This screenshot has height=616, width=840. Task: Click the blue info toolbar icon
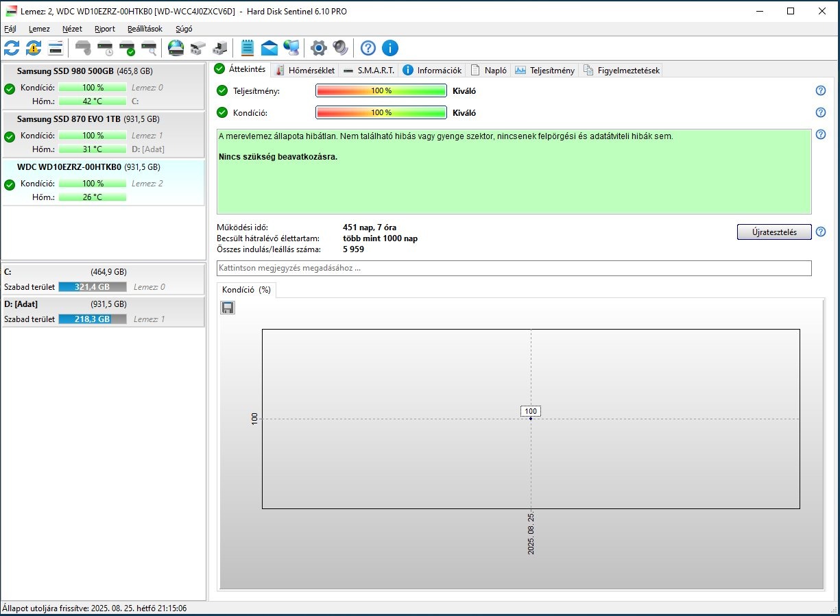(390, 48)
